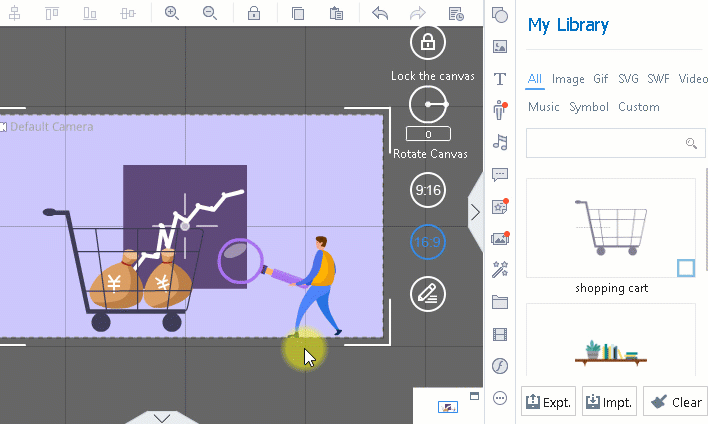
Task: Click the distribute vertically centered icon
Action: tap(128, 13)
